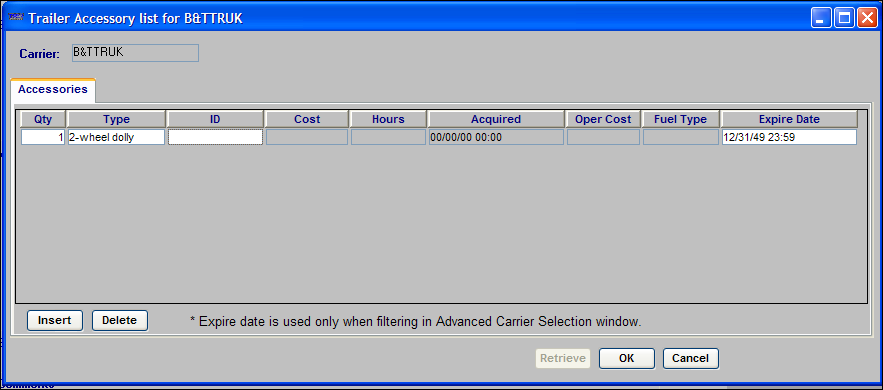Click the empty ID cell
883x390 pixels.
215,137
